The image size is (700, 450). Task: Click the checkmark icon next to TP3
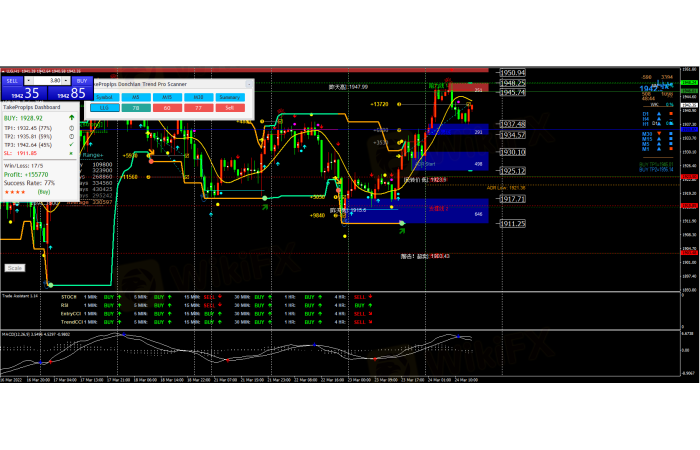71,144
